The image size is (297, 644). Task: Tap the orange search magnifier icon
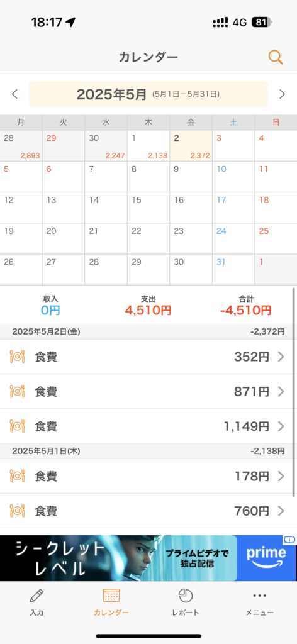[276, 57]
